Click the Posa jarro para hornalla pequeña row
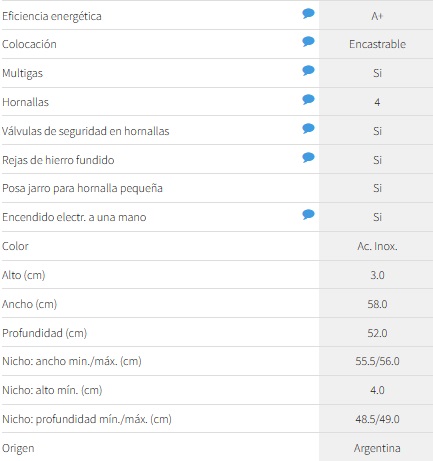Image resolution: width=433 pixels, height=461 pixels. (217, 188)
